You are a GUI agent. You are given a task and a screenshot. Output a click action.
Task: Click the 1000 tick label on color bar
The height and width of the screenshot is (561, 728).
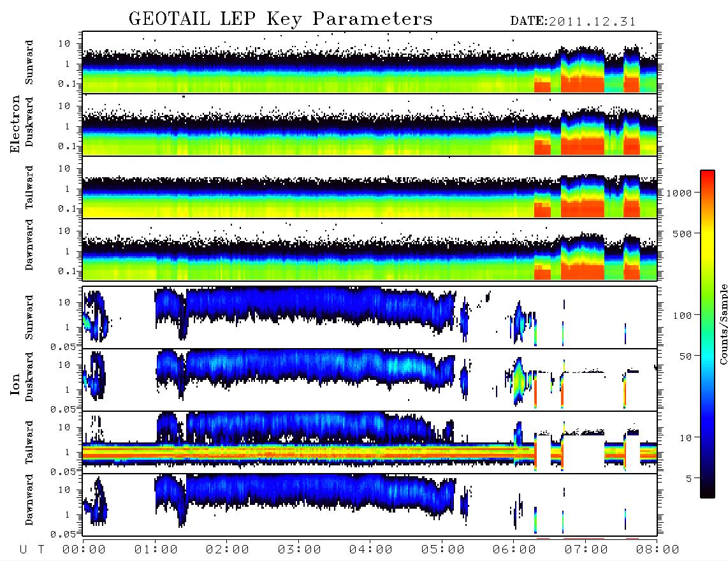679,193
